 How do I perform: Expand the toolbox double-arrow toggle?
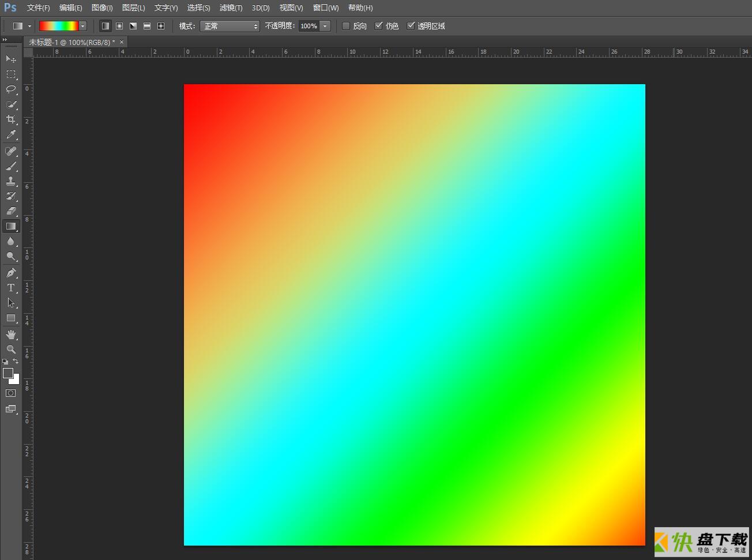[x=5, y=40]
